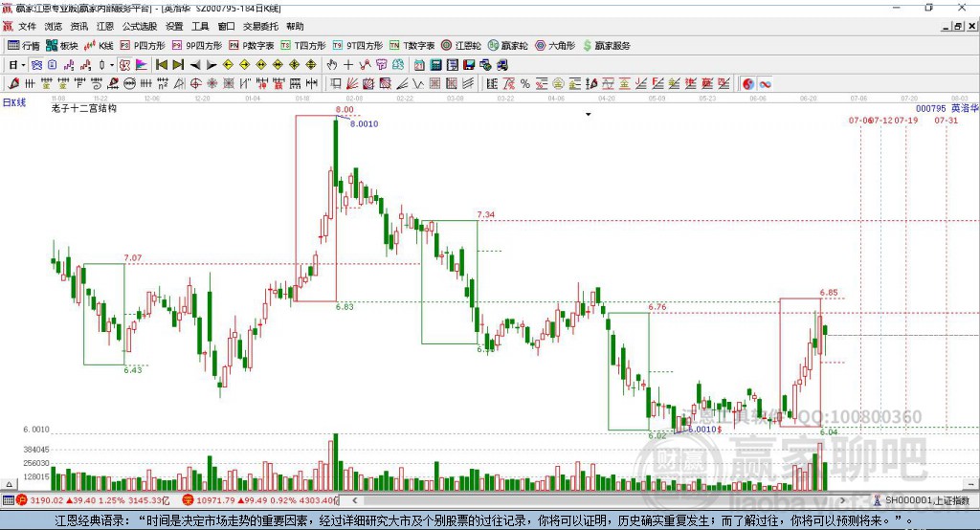Select the spiral drawing tool icon
980x530 pixels.
[x=97, y=84]
